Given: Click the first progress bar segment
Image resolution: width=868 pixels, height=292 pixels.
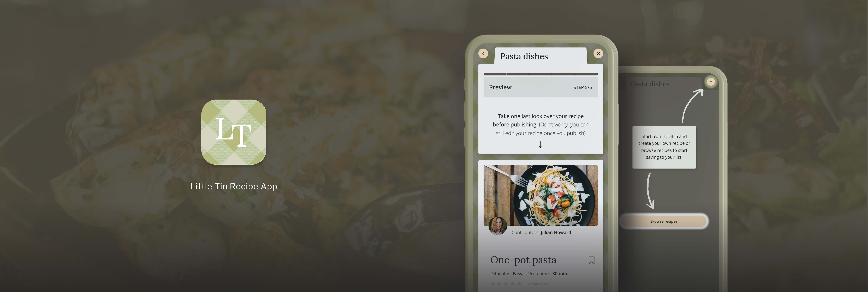Looking at the screenshot, I should (495, 74).
